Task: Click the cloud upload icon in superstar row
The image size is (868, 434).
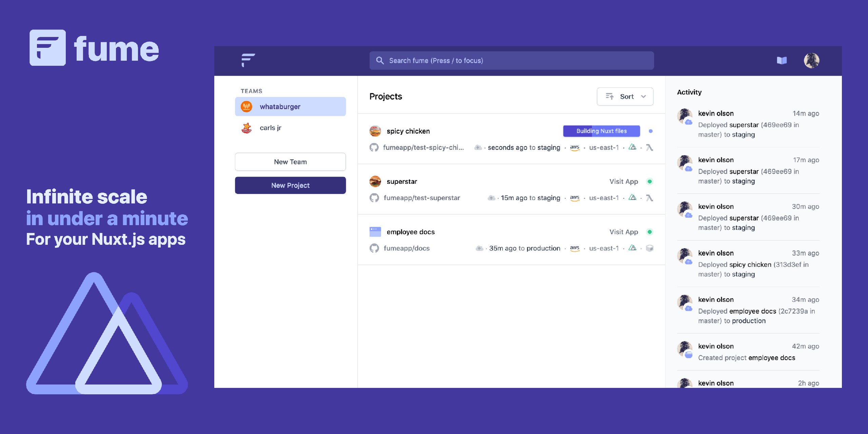Action: point(491,198)
